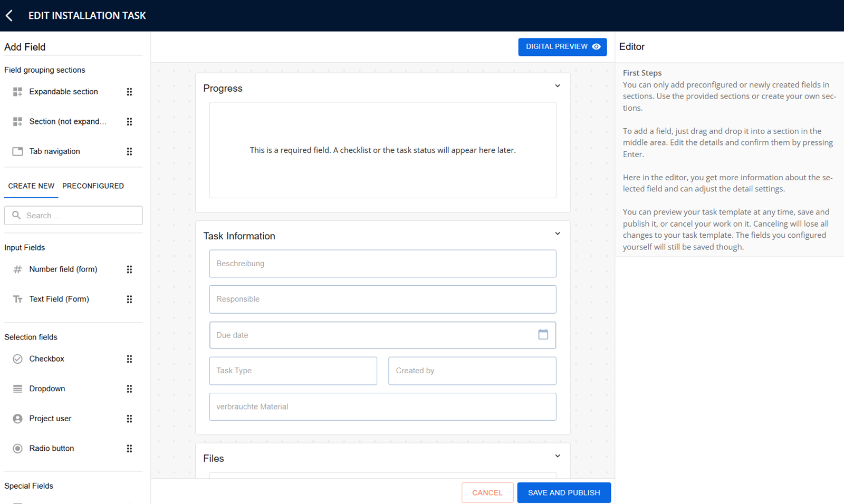Screen dimensions: 844x504
Task: Select the CREATE NEW tab
Action: 31,186
